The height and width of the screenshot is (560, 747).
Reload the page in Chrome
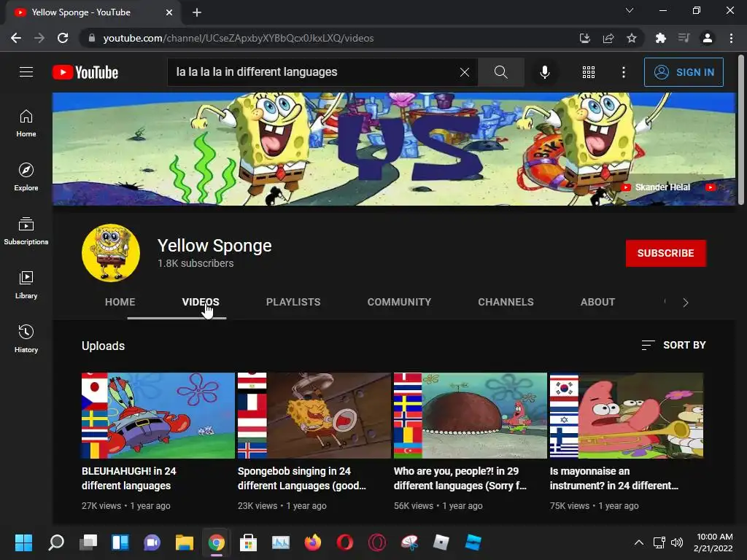pyautogui.click(x=63, y=38)
